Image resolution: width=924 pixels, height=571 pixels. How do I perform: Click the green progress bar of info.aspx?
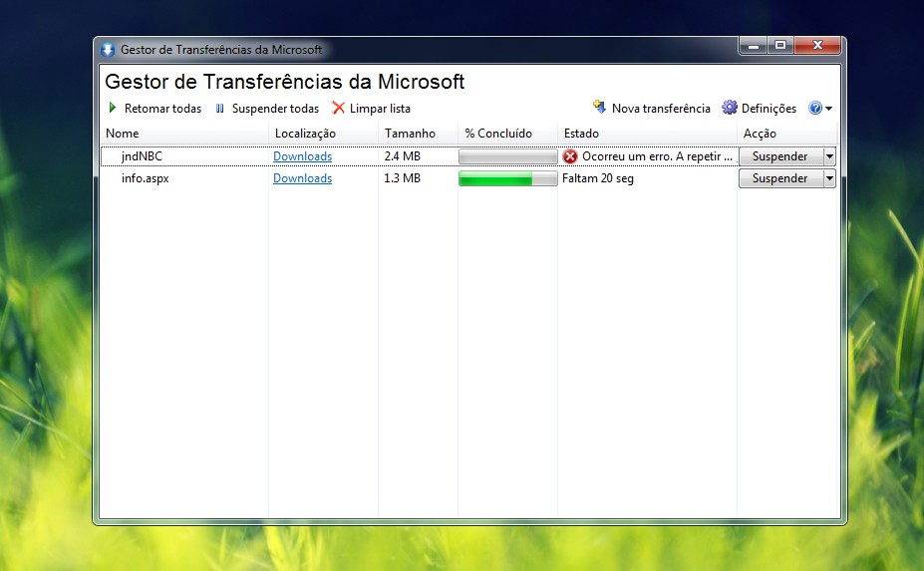point(508,178)
